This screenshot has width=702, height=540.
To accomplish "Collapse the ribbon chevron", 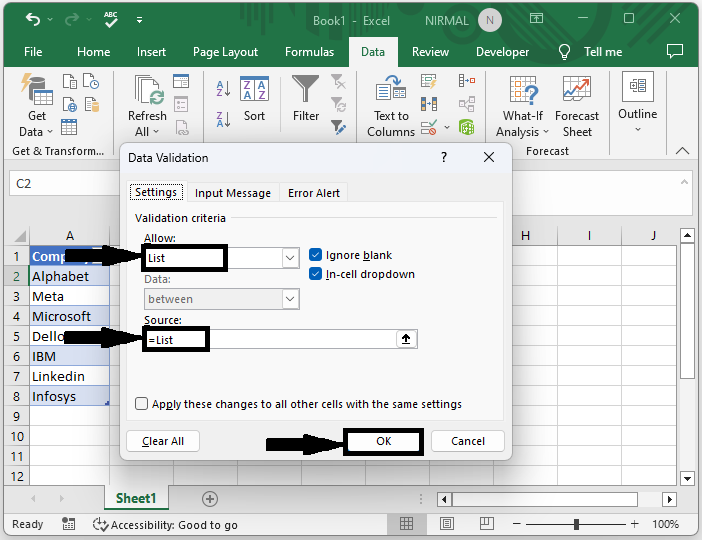I will point(682,151).
